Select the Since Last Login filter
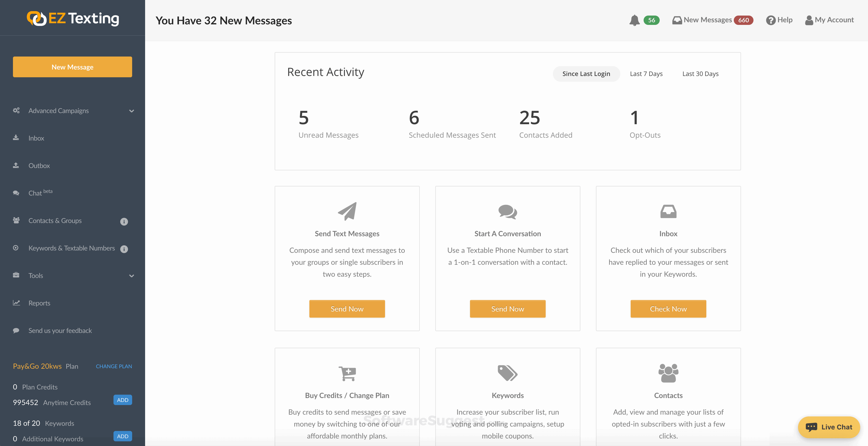The width and height of the screenshot is (868, 446). pos(586,74)
